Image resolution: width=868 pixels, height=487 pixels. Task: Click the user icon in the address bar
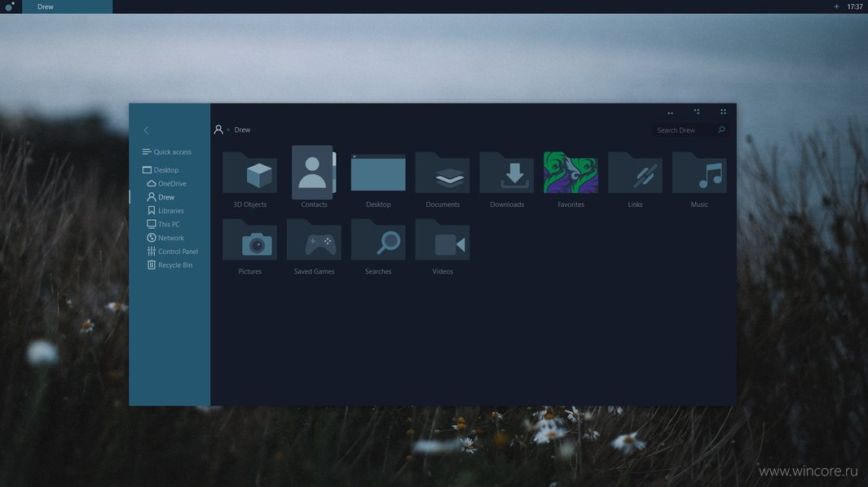point(218,129)
